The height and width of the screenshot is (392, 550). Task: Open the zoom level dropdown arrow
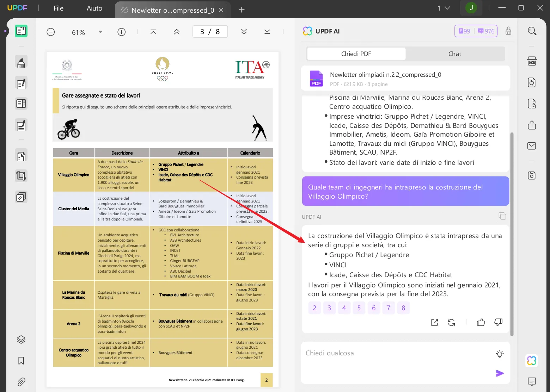tap(100, 32)
